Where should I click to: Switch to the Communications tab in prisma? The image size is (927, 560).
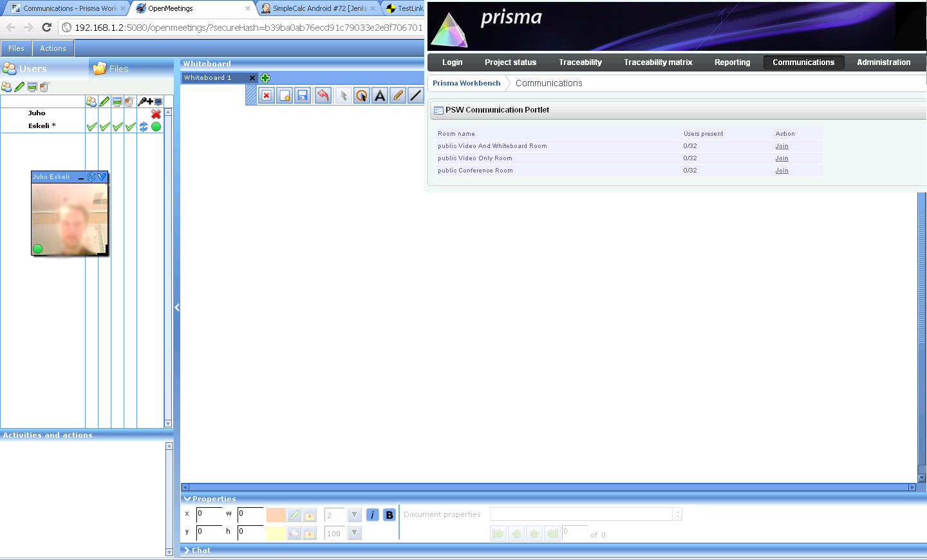(x=803, y=62)
